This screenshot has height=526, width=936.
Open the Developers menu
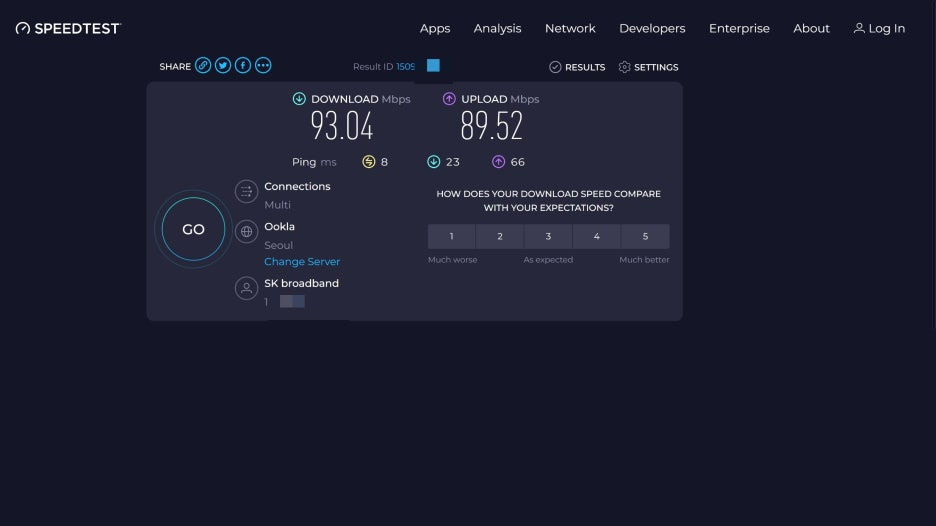[652, 29]
